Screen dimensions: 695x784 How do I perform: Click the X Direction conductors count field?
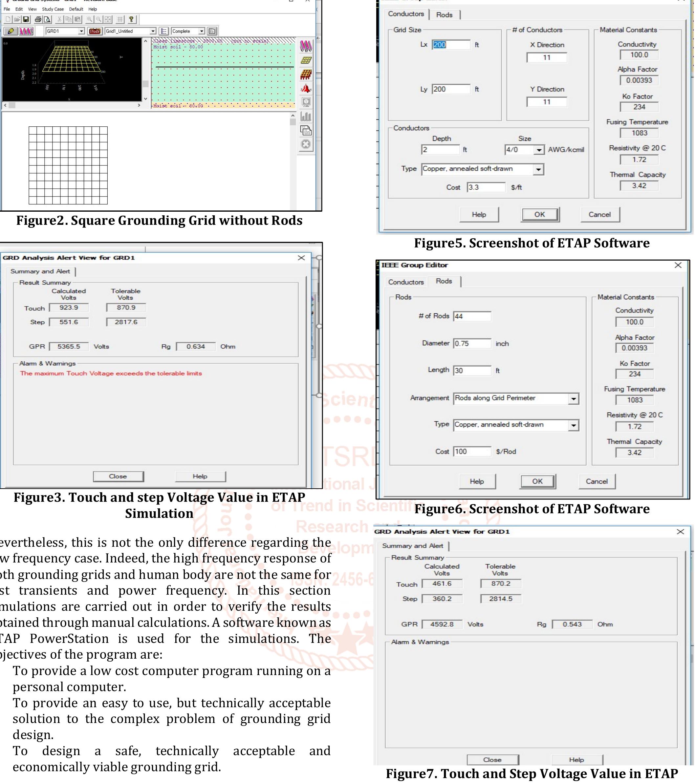point(547,57)
